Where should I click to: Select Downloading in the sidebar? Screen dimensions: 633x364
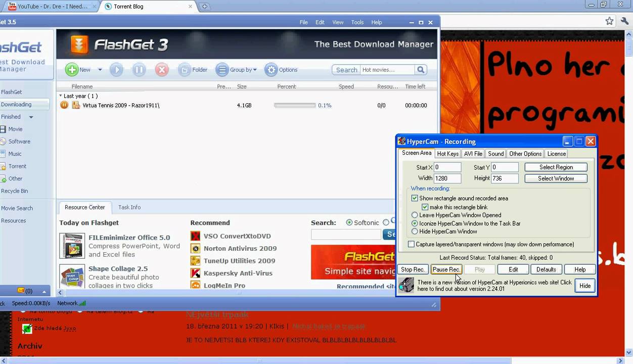(16, 104)
